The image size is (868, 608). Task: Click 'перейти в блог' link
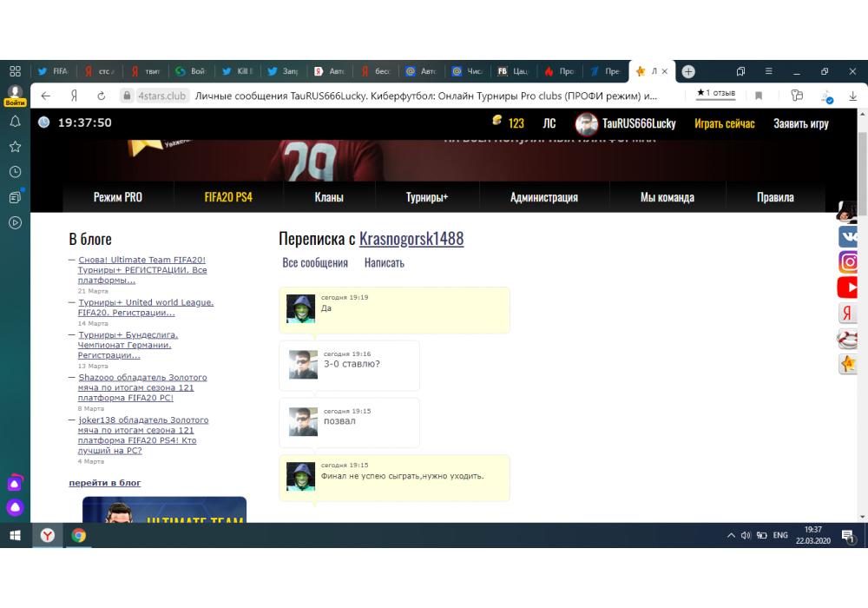(105, 483)
